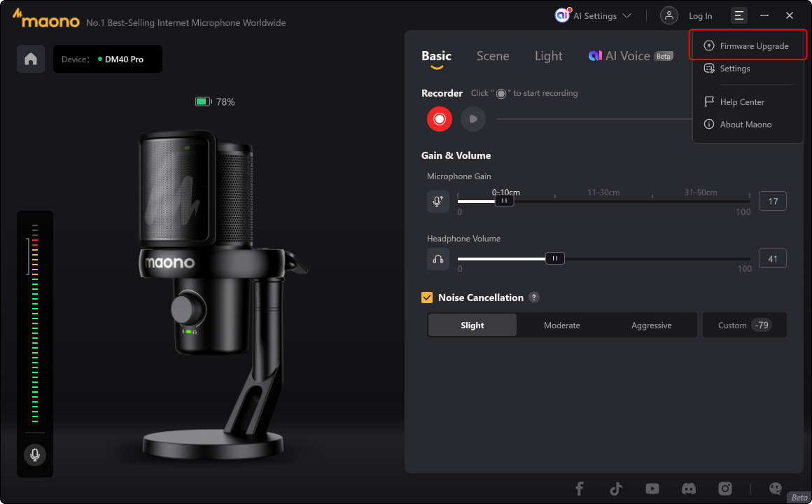This screenshot has height=504, width=812.
Task: Click the microphone gain value field 17
Action: (x=773, y=201)
